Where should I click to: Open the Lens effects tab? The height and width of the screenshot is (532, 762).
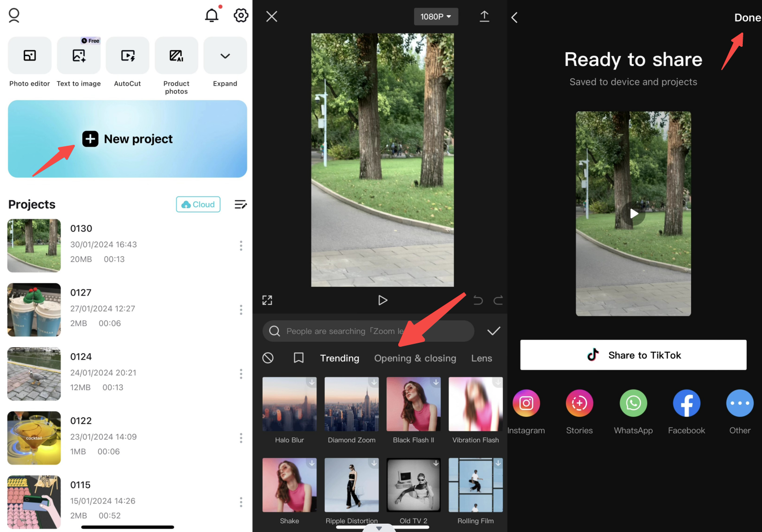[481, 358]
